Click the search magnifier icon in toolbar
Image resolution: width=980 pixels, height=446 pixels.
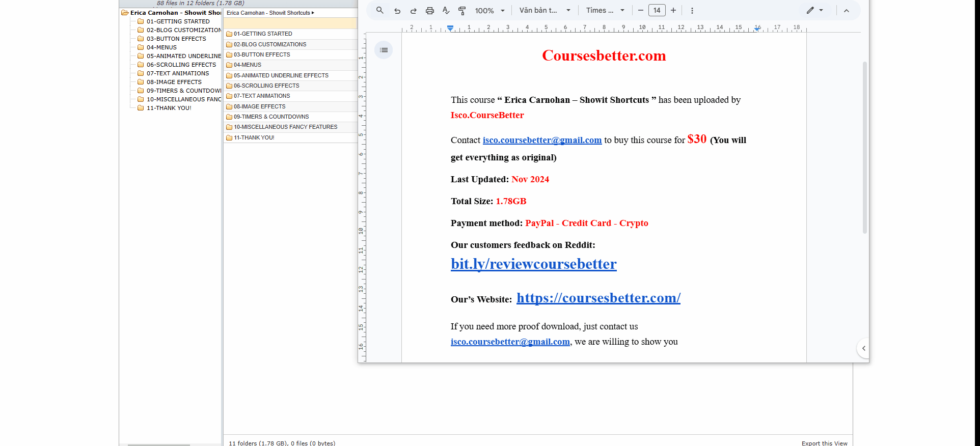tap(379, 10)
